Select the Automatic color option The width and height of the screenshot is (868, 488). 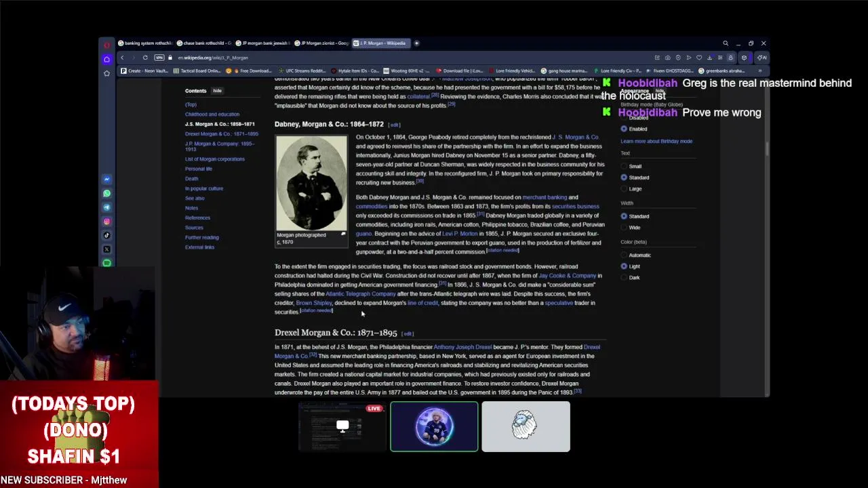(x=624, y=255)
